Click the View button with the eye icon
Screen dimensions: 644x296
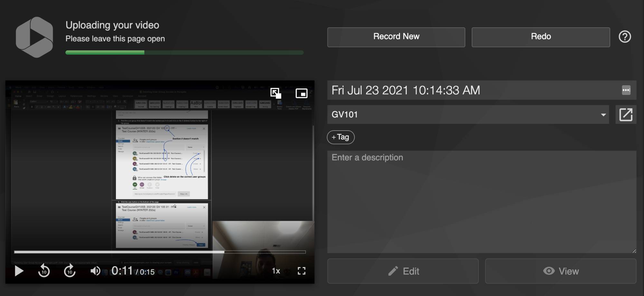(x=561, y=271)
